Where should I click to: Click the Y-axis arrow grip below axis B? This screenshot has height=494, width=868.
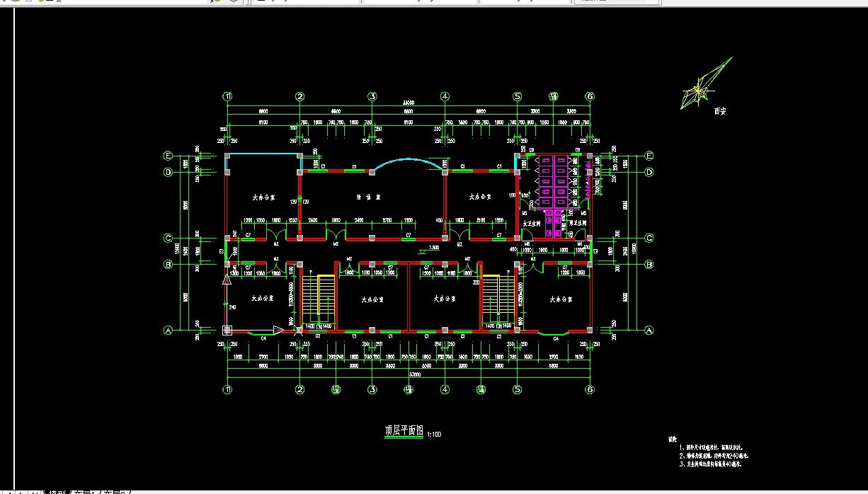pyautogui.click(x=227, y=280)
